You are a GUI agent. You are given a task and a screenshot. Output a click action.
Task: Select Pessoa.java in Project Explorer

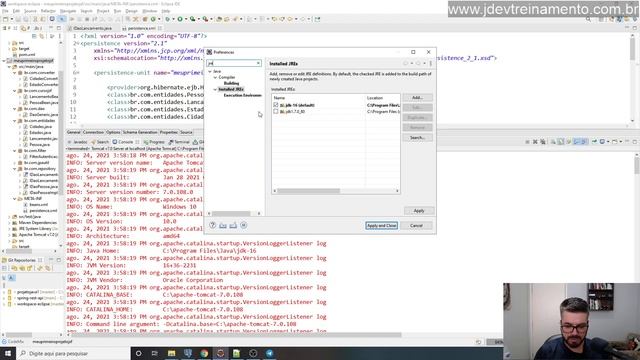pos(39,144)
